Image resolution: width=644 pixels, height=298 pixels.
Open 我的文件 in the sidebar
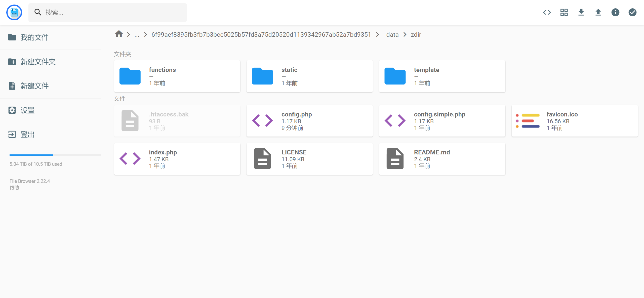click(34, 37)
